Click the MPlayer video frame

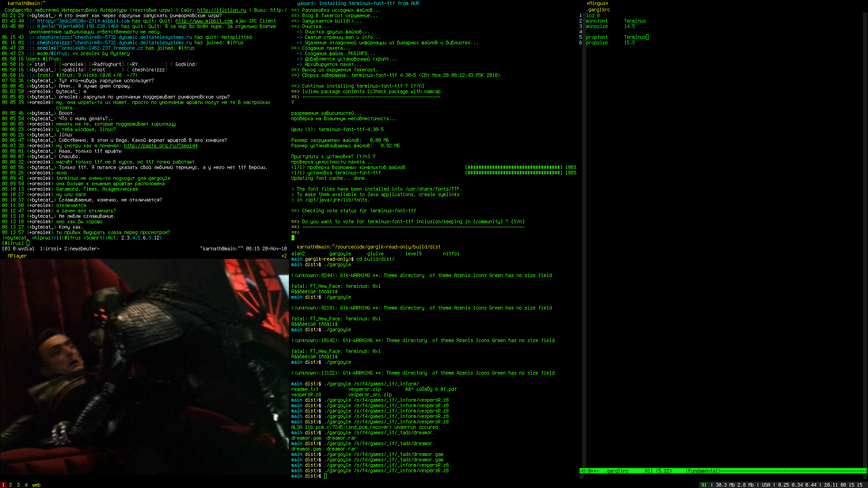144,366
